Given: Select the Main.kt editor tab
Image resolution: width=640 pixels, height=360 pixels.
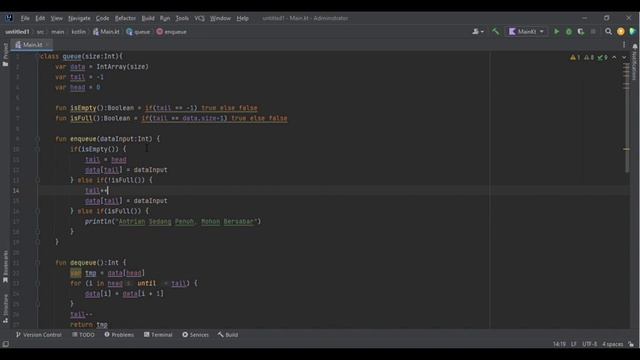Looking at the screenshot, I should (32, 44).
